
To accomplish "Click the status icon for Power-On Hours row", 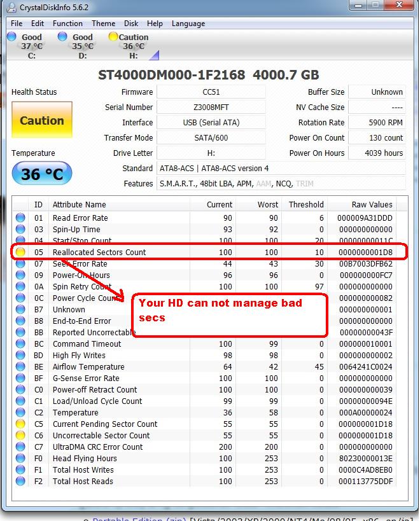I will point(20,275).
